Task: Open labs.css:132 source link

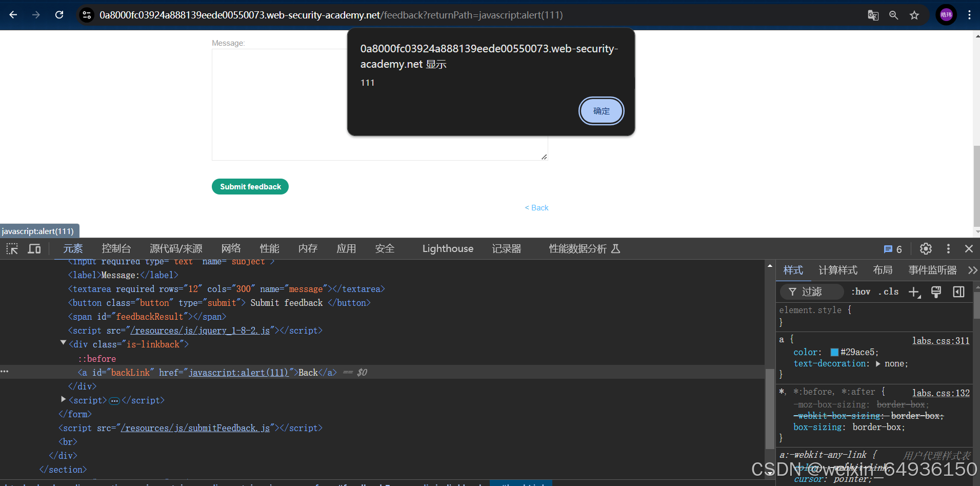Action: 941,393
